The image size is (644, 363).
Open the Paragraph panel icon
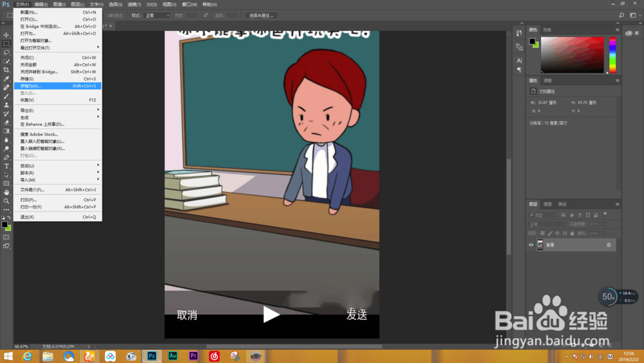[x=519, y=70]
